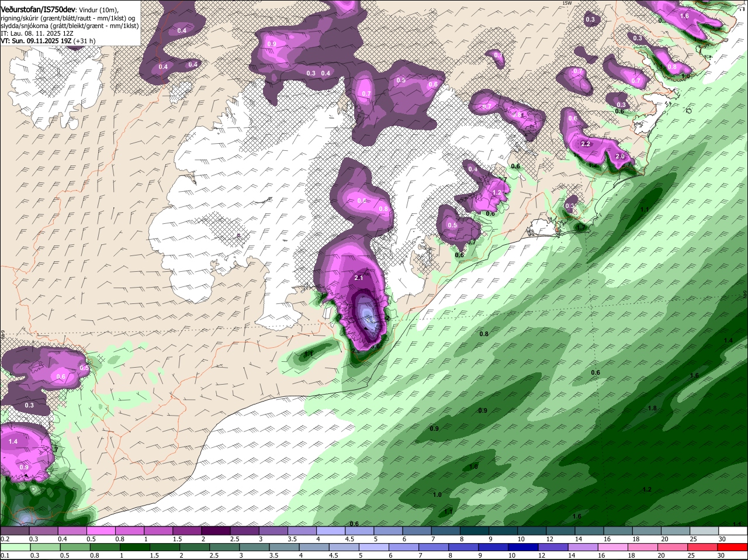
Task: Click the 'IT: Lau. 08. 11. 2025 12Z' line
Action: 37,33
